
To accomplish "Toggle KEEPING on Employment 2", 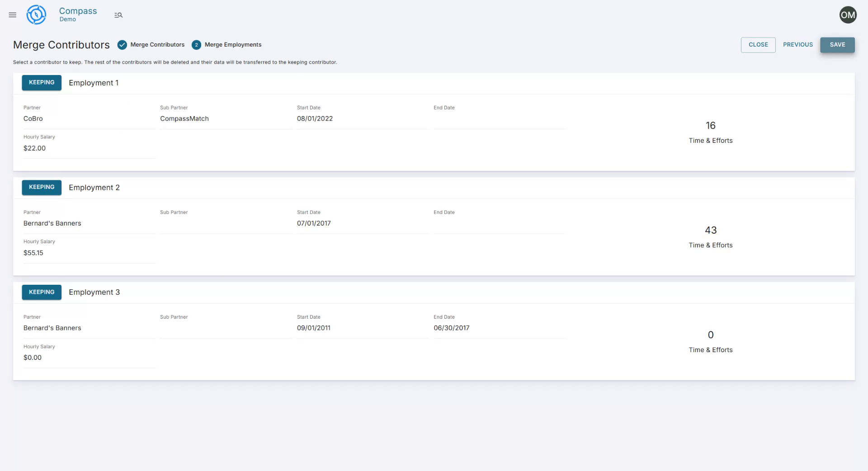I will point(41,187).
